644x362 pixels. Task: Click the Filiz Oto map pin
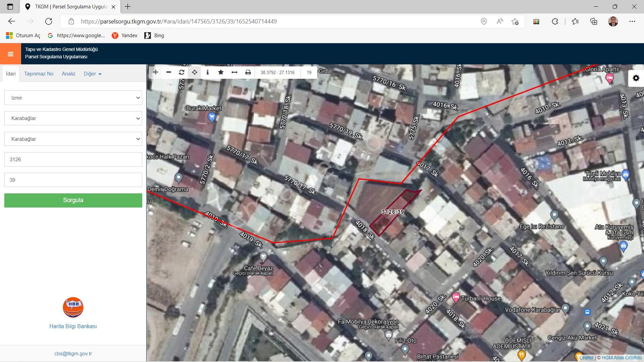(x=405, y=350)
